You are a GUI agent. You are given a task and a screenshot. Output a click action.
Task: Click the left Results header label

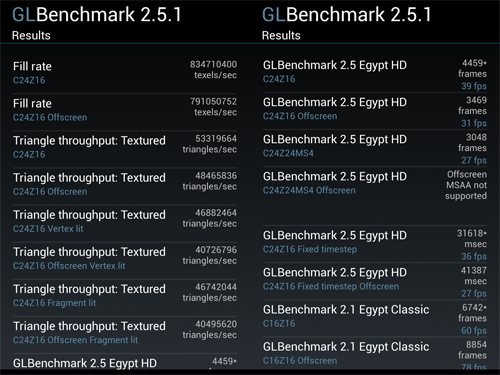[31, 35]
